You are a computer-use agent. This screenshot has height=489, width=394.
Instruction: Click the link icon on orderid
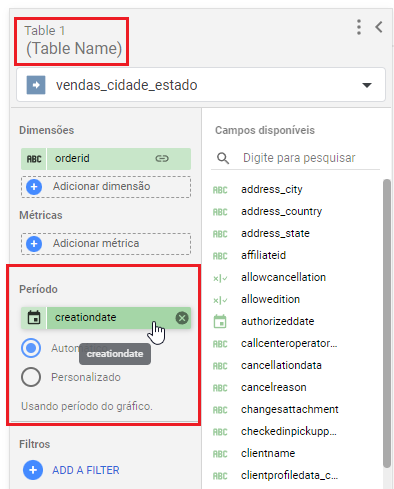(x=162, y=158)
